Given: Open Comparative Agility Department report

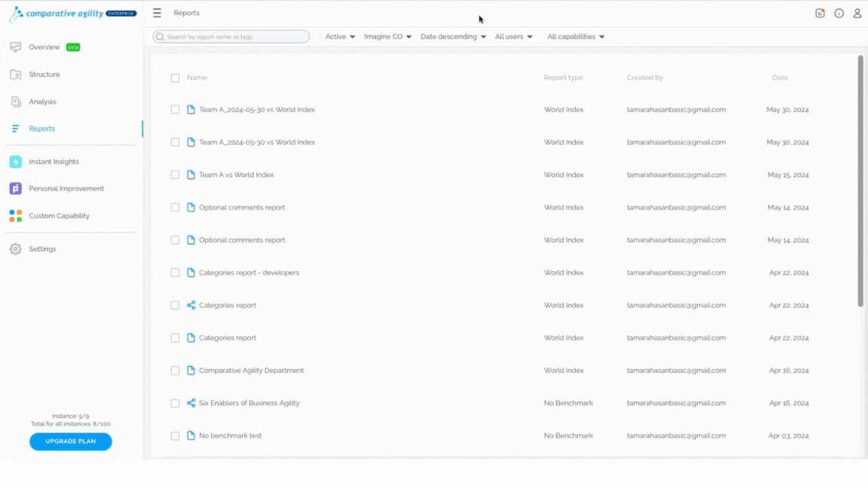Looking at the screenshot, I should pyautogui.click(x=252, y=371).
